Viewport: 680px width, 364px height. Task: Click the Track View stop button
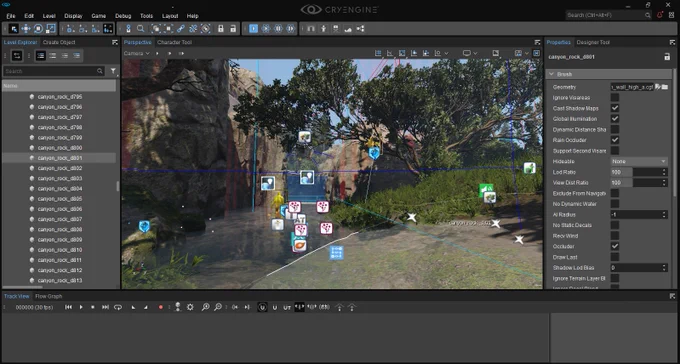[x=92, y=307]
